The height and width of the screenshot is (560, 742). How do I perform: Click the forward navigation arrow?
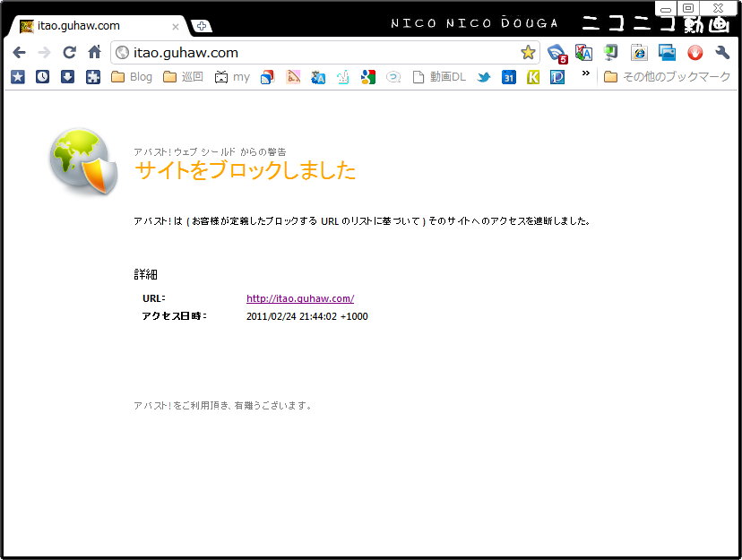[45, 52]
